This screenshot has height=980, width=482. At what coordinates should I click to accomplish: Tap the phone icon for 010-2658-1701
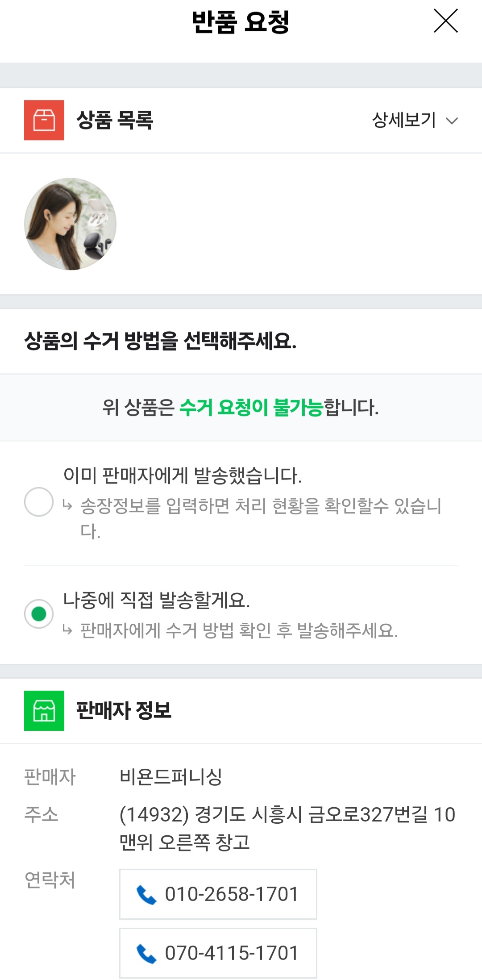(146, 894)
